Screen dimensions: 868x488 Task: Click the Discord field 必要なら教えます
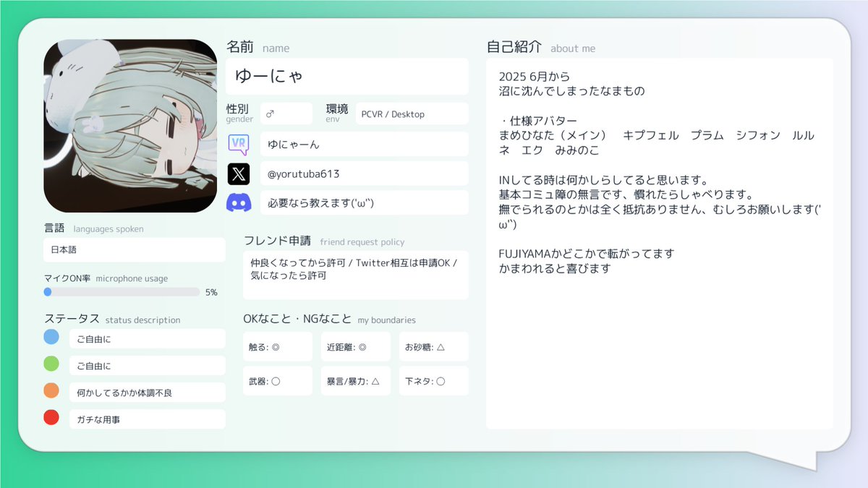click(365, 203)
